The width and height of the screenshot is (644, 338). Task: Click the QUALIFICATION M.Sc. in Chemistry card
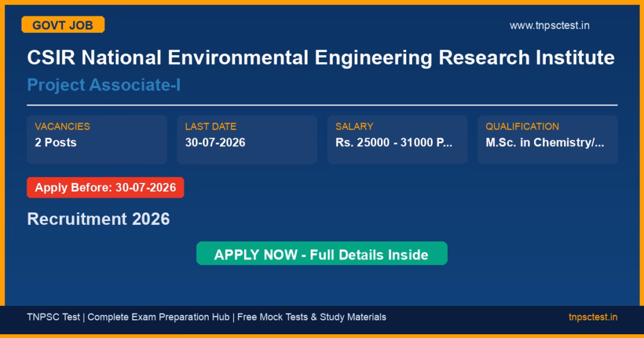548,140
